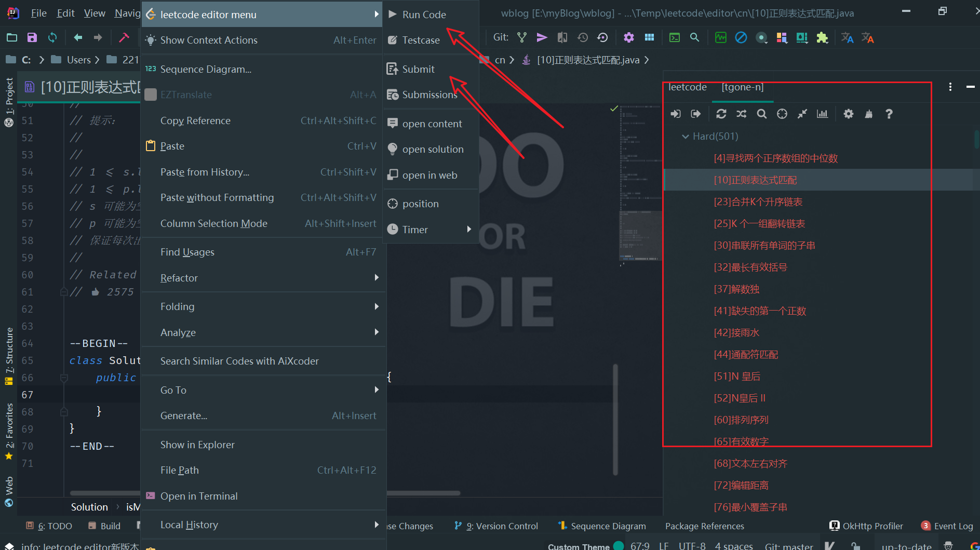Image resolution: width=980 pixels, height=550 pixels.
Task: Expand the Analyze submenu
Action: [263, 332]
